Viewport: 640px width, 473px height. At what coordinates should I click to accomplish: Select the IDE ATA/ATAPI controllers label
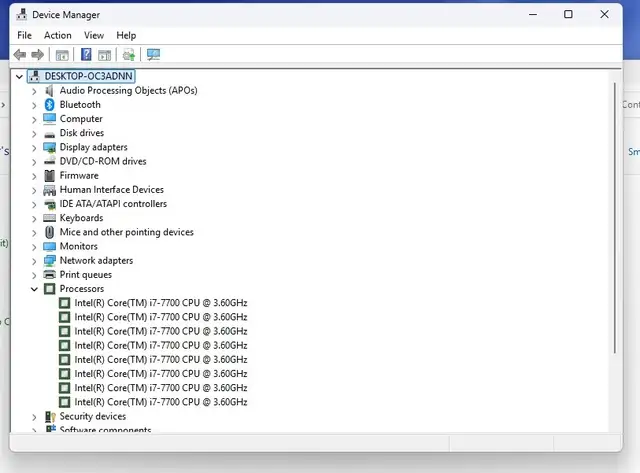click(x=113, y=204)
